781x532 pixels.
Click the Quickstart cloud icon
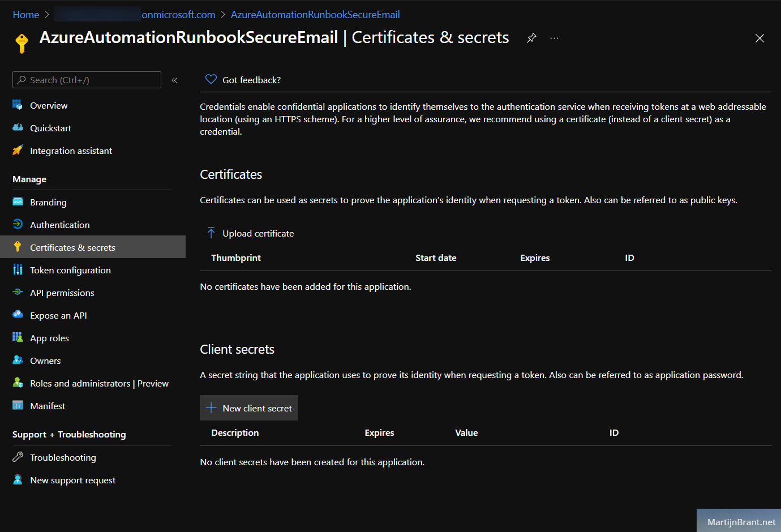(x=18, y=128)
